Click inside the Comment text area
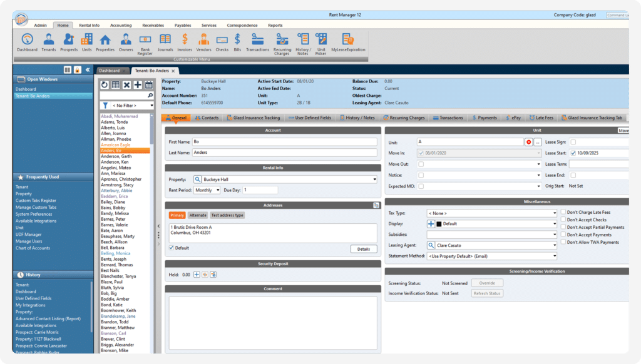 [273, 323]
